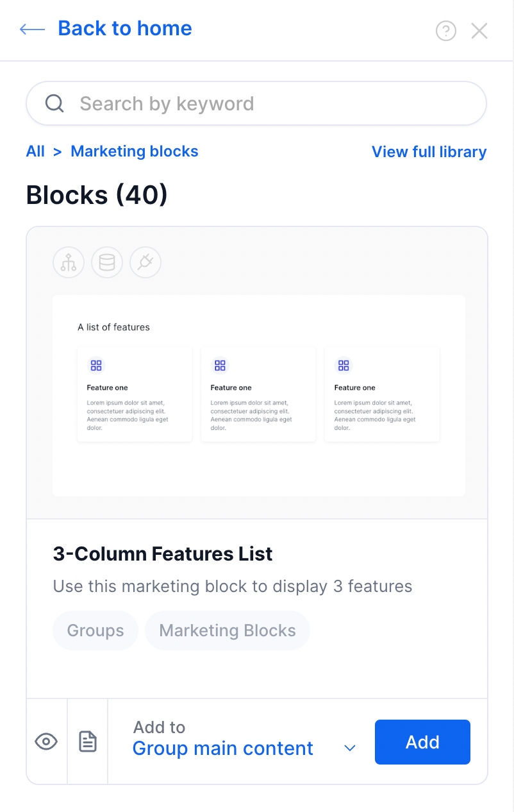This screenshot has height=812, width=514.
Task: Preview block with the eye icon
Action: pos(46,742)
